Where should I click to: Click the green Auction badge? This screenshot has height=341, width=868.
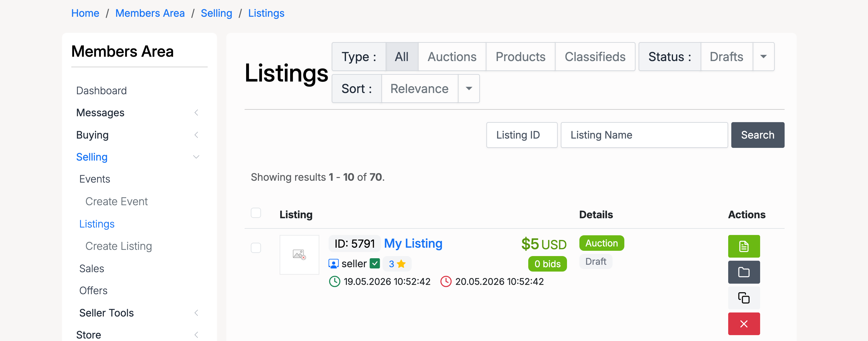pyautogui.click(x=601, y=243)
